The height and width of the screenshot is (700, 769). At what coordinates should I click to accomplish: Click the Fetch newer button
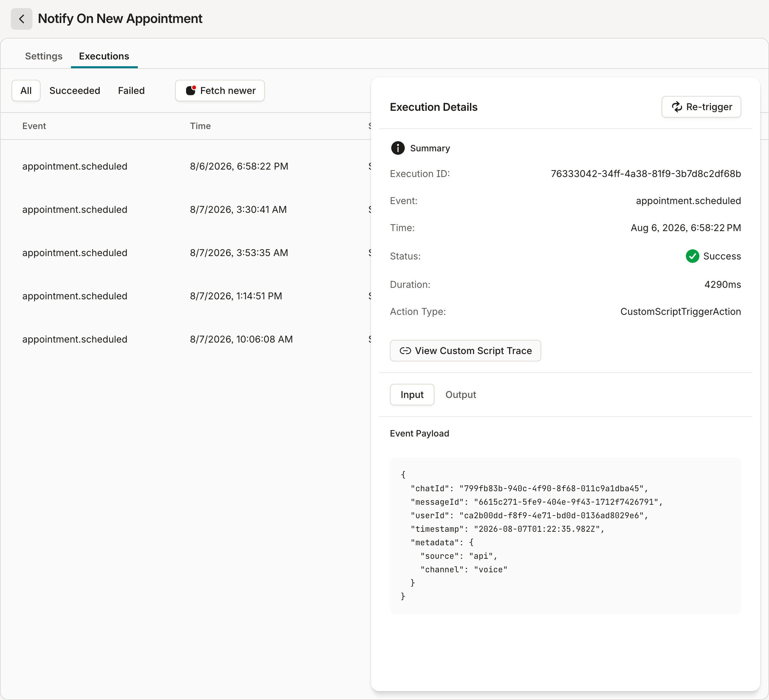pos(220,91)
